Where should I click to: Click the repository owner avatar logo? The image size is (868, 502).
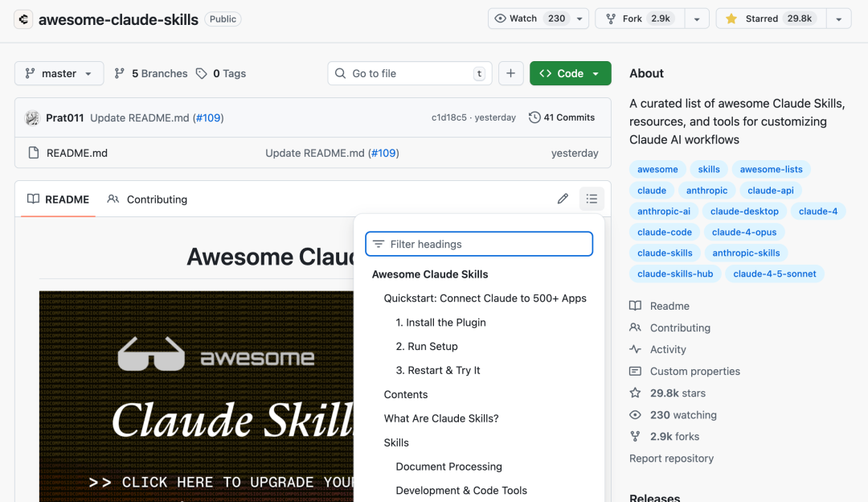pos(23,19)
